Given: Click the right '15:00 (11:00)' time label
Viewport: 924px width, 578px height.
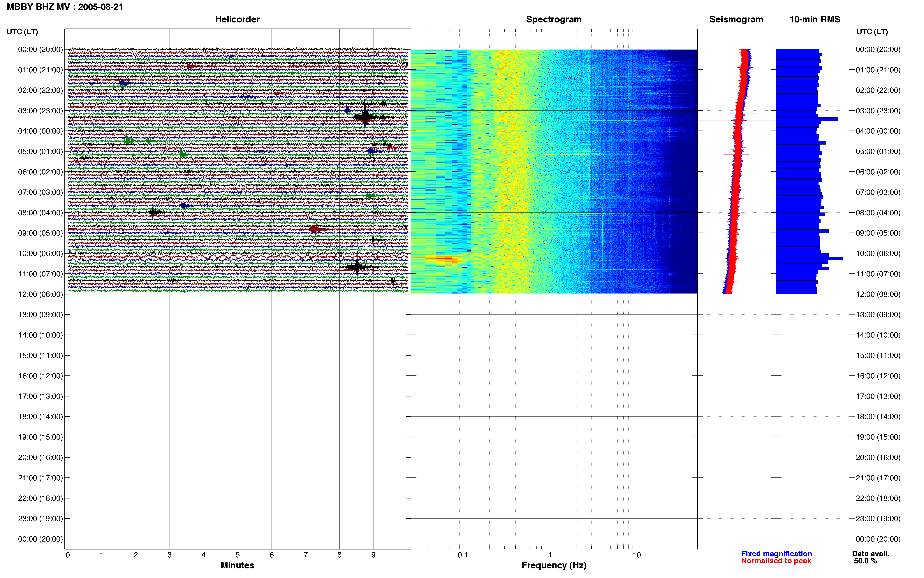Looking at the screenshot, I should [x=878, y=356].
